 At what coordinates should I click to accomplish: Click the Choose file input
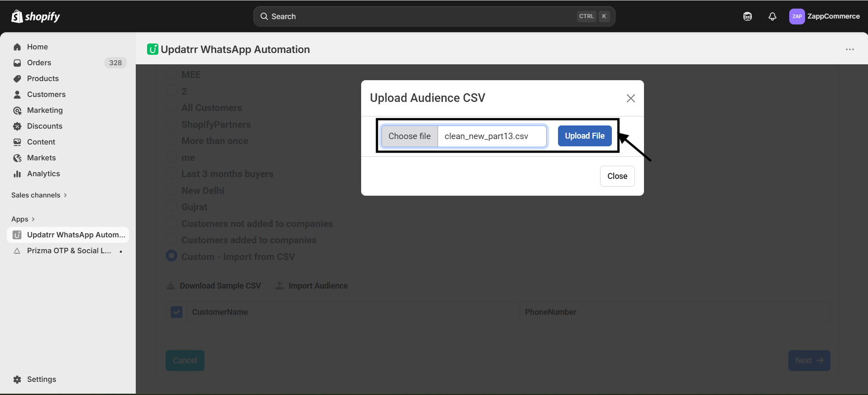[410, 136]
